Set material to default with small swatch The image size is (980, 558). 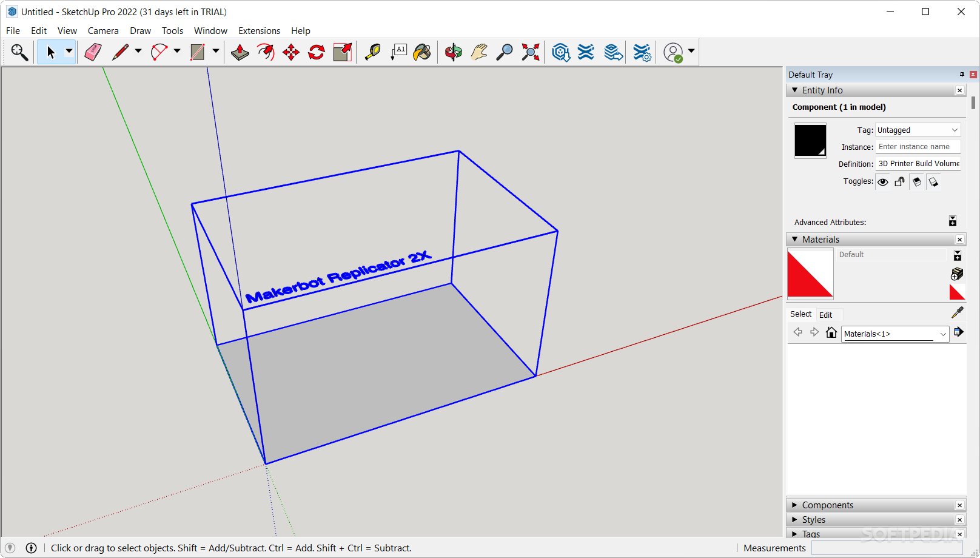[x=957, y=292]
